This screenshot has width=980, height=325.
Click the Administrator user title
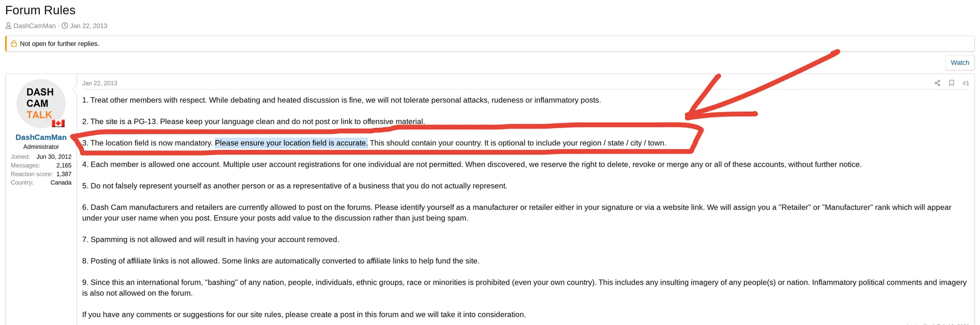click(41, 147)
